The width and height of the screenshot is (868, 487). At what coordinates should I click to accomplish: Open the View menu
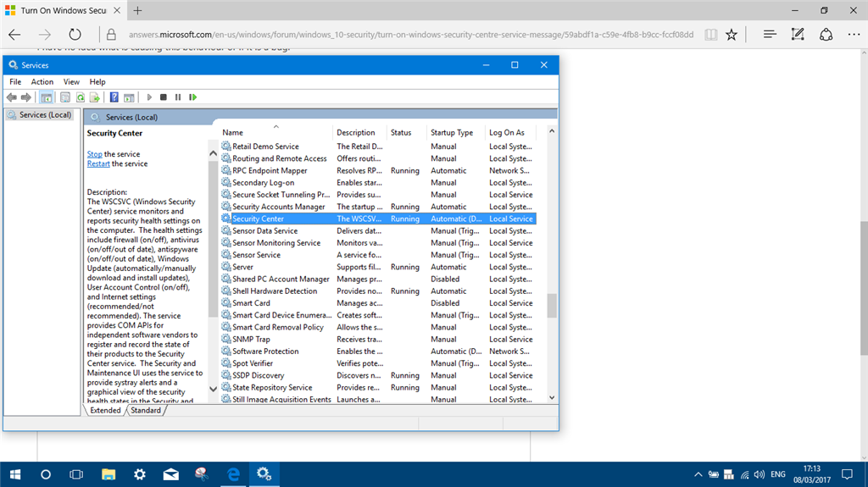71,81
